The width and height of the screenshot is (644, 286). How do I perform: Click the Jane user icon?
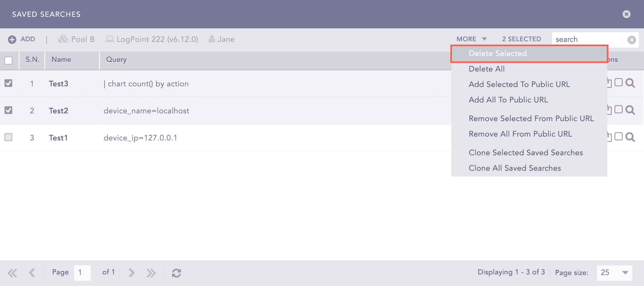pos(212,39)
